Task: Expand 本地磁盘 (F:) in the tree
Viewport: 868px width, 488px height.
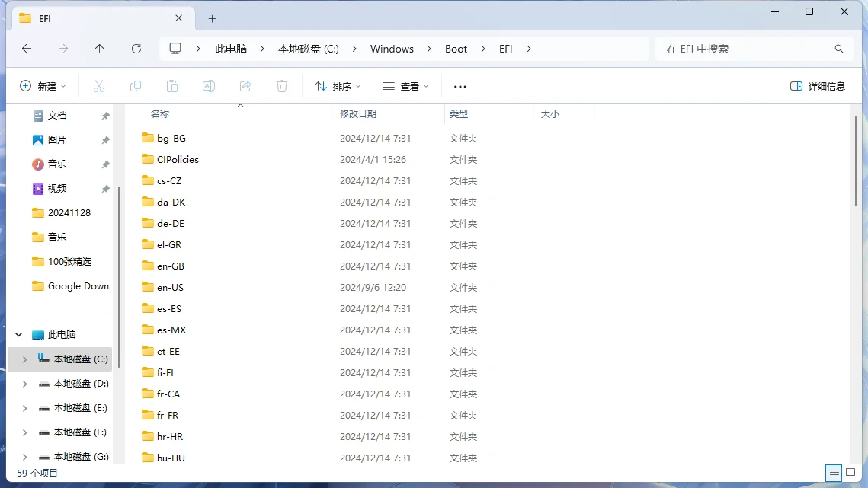Action: [x=25, y=432]
